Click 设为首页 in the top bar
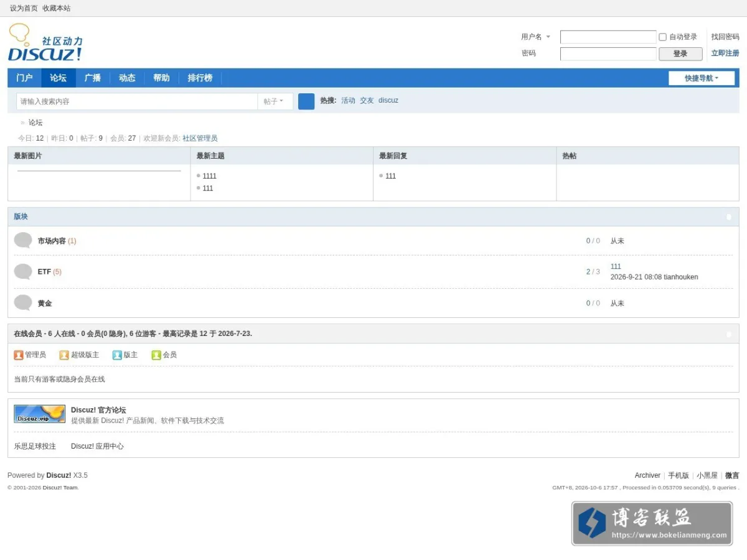747x560 pixels. pos(24,8)
